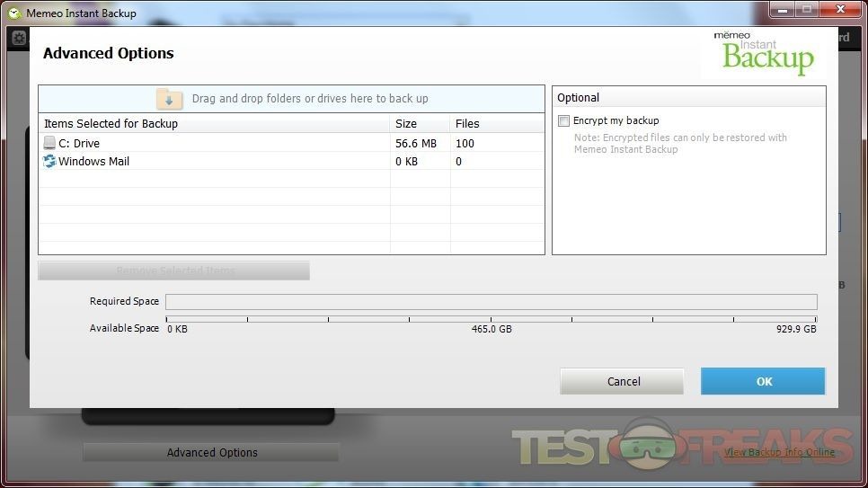The image size is (868, 488).
Task: Select the Windows Mail row
Action: click(93, 162)
